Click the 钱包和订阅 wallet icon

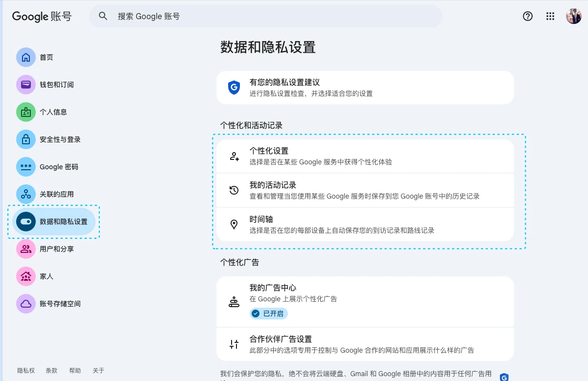click(26, 85)
